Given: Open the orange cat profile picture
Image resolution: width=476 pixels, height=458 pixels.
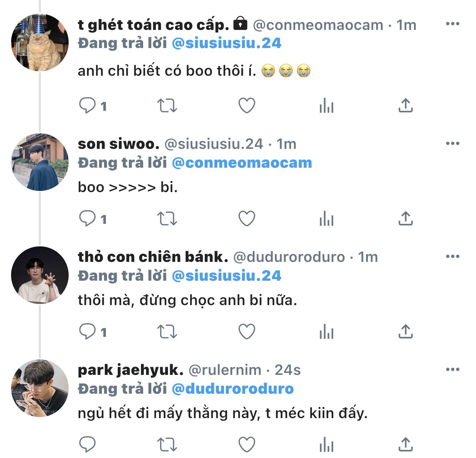Looking at the screenshot, I should click(40, 42).
